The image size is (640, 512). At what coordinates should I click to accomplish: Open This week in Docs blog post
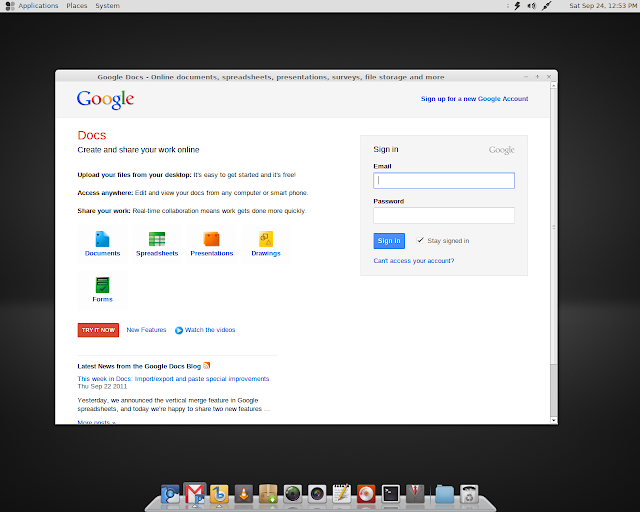[173, 378]
